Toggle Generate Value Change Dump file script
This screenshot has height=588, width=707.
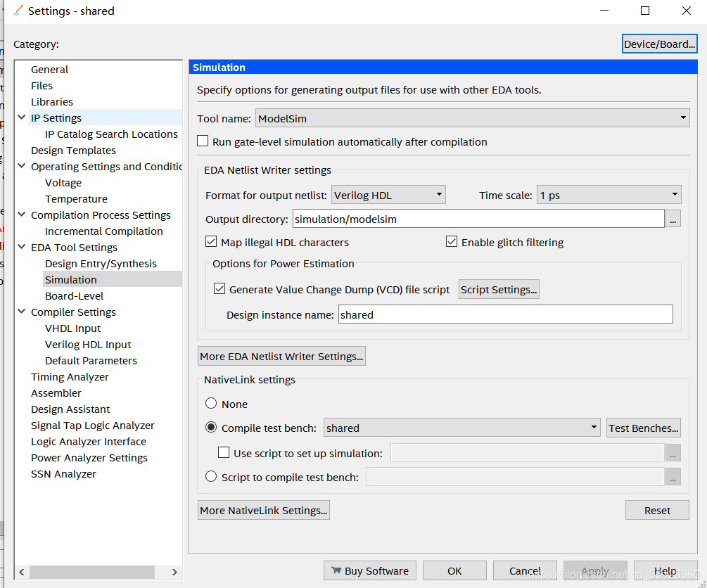[x=219, y=288]
